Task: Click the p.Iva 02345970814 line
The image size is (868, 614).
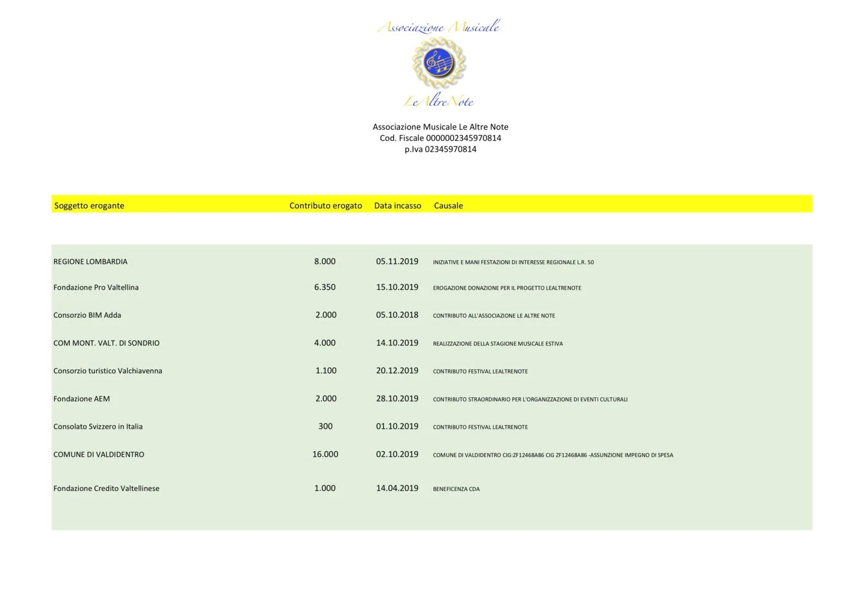Action: (x=440, y=149)
